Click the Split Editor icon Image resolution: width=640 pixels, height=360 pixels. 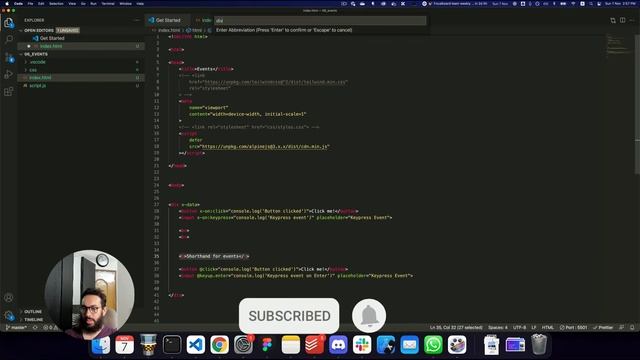(x=622, y=20)
